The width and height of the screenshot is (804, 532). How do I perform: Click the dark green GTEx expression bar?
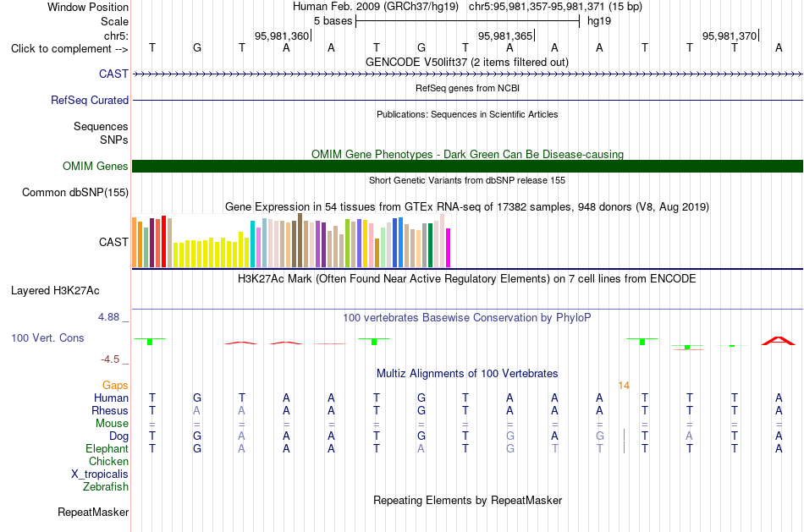[x=430, y=245]
